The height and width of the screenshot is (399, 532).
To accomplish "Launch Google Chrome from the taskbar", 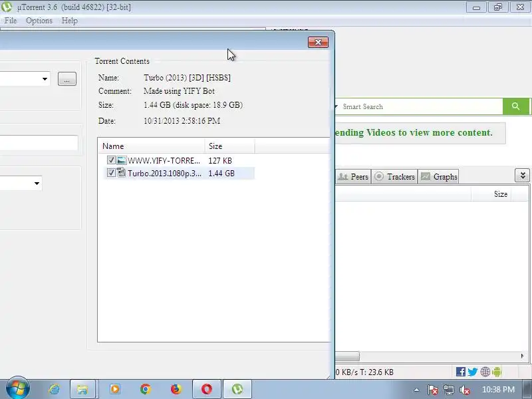I will click(146, 389).
